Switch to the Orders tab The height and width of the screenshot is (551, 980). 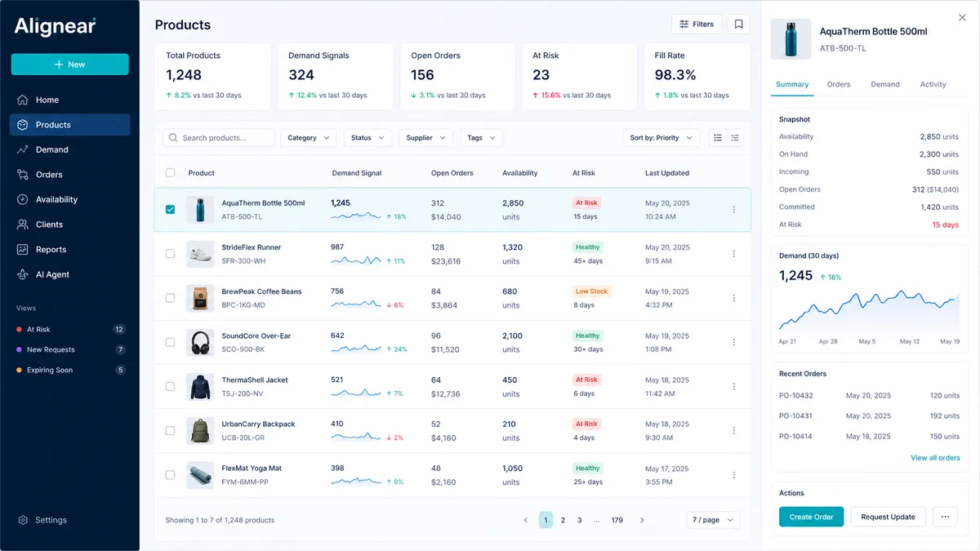[x=839, y=84]
